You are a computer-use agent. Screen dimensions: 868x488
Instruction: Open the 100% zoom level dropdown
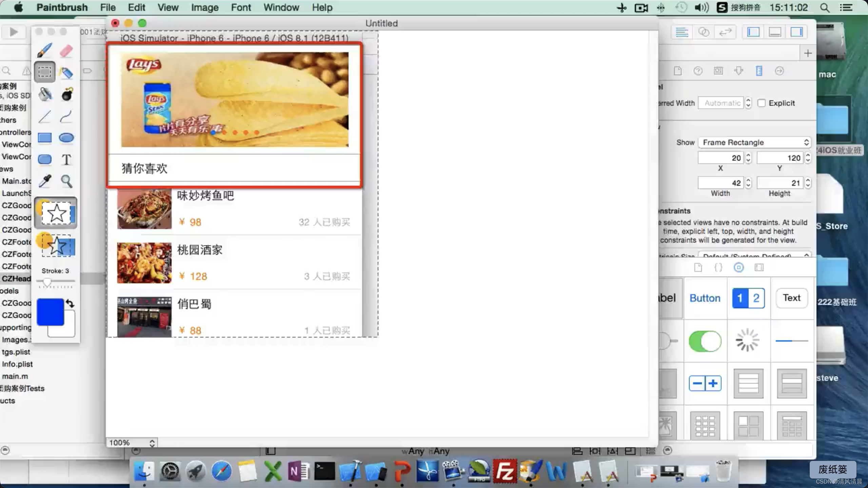coord(132,443)
